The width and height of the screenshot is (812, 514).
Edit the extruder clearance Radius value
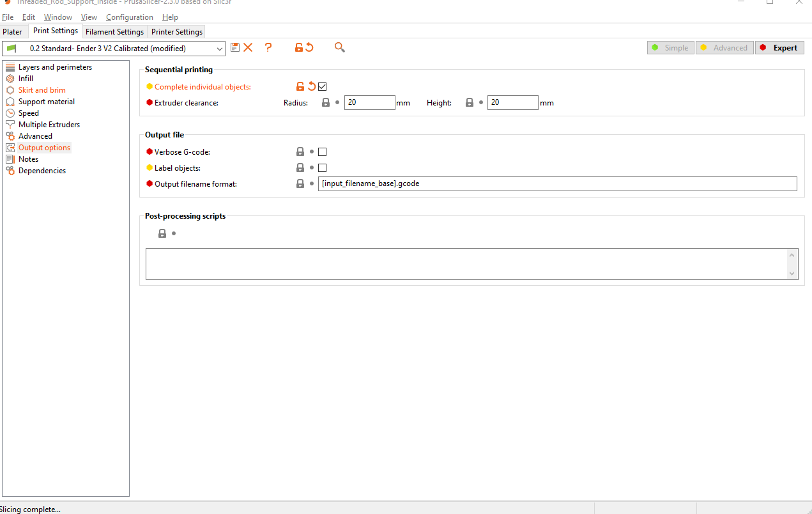(369, 102)
